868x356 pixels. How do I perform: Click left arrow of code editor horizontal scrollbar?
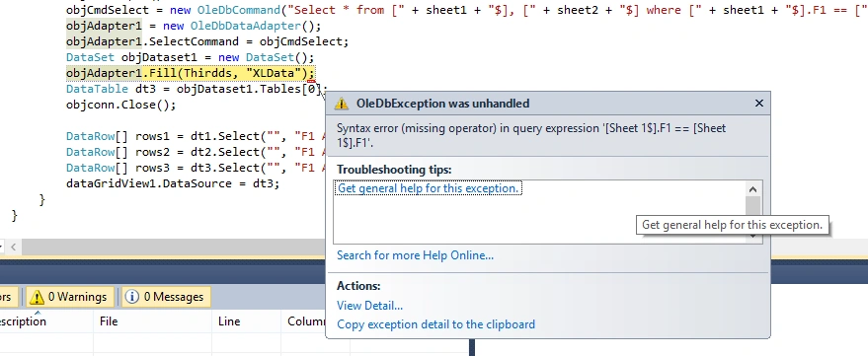coord(13,248)
